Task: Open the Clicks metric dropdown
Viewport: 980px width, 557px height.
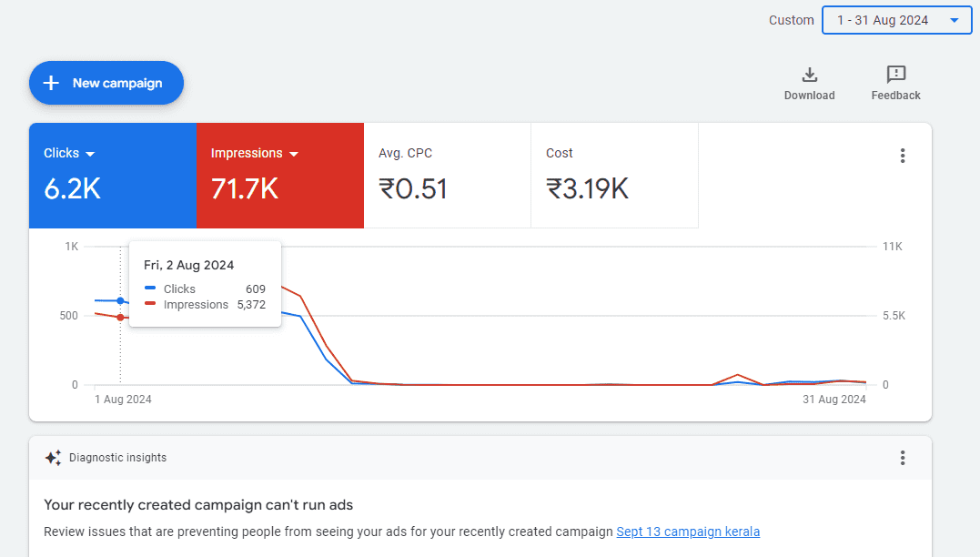Action: click(89, 153)
